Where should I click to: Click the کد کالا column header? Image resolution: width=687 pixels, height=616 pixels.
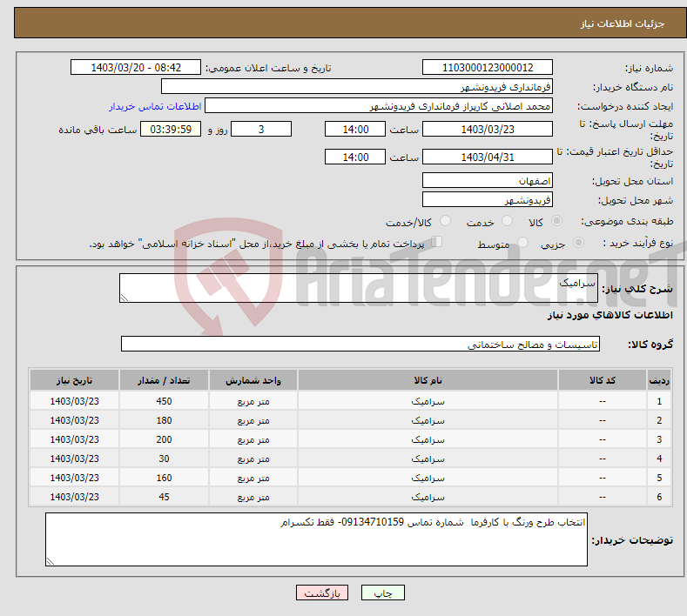pos(603,380)
